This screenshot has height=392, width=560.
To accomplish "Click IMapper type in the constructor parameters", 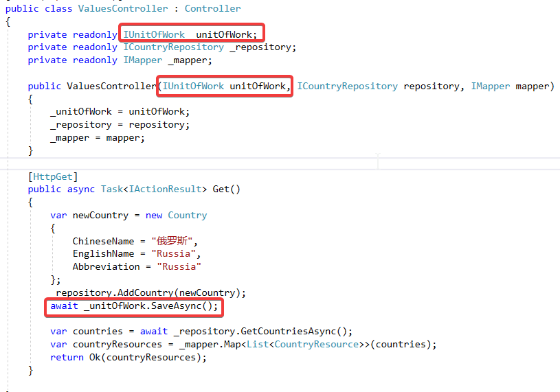I will coord(491,87).
